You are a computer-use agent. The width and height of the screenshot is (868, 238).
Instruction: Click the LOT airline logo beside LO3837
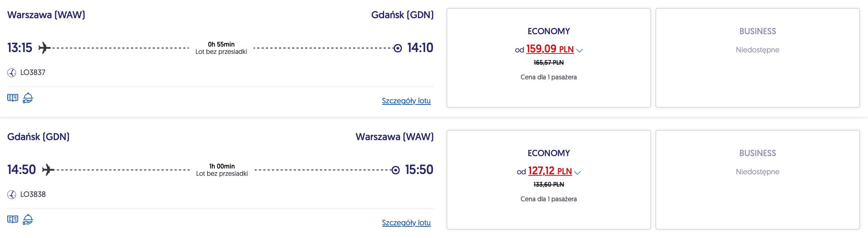pos(12,73)
